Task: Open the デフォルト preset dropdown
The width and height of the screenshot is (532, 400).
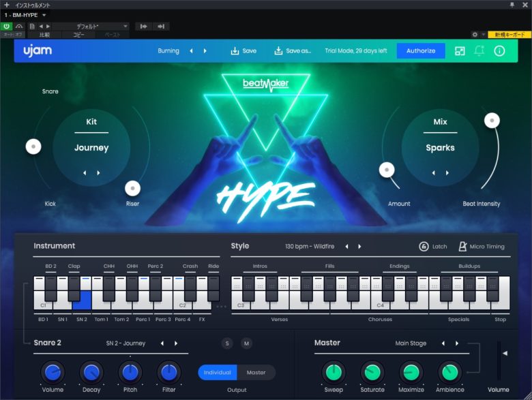Action: tap(91, 26)
